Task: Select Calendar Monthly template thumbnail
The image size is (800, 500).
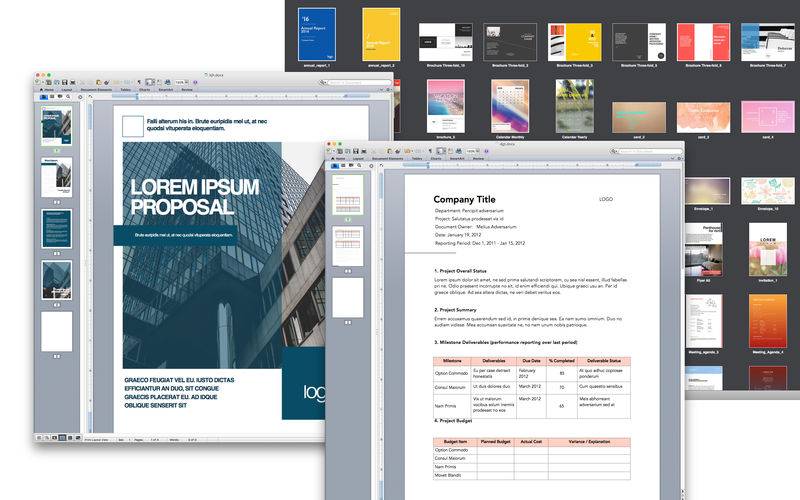Action: 510,106
